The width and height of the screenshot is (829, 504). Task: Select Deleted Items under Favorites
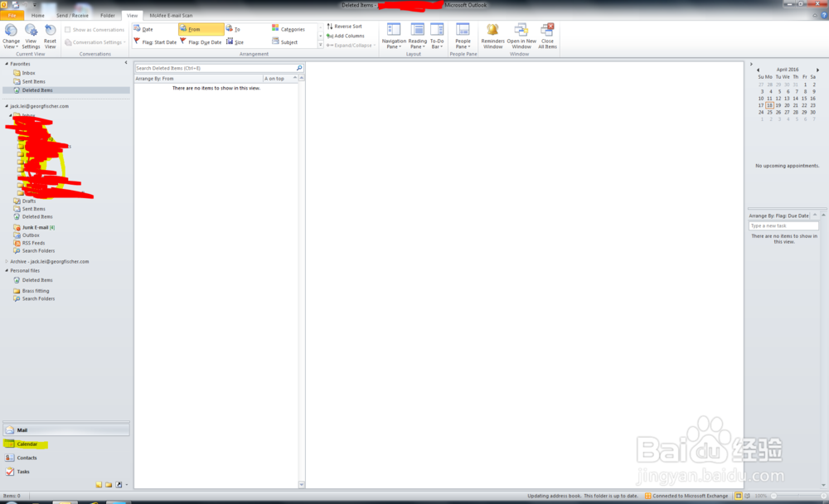coord(65,90)
